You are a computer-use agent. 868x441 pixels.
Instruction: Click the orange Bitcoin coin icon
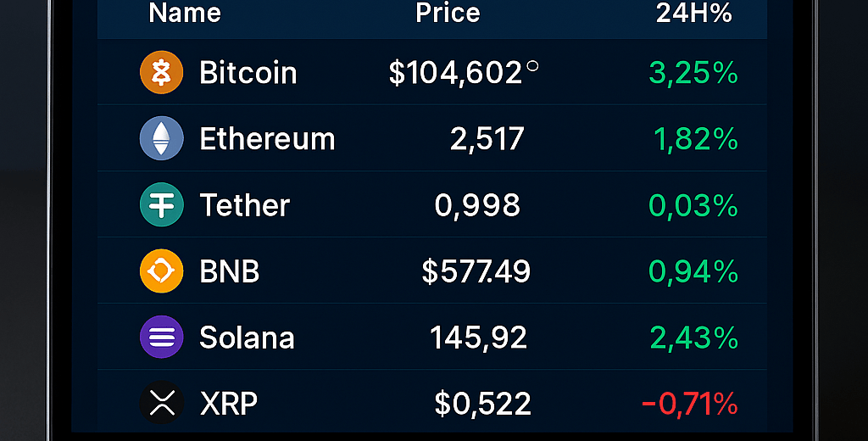tap(162, 73)
